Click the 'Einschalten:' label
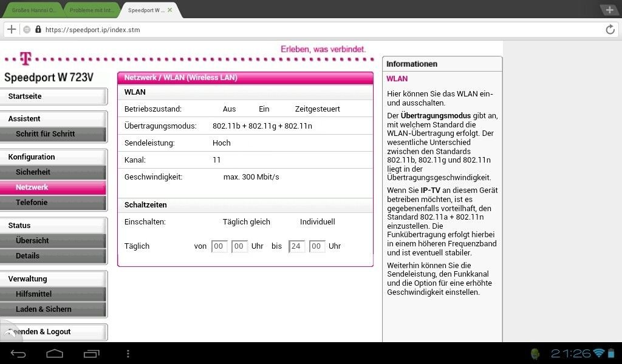 tap(145, 222)
